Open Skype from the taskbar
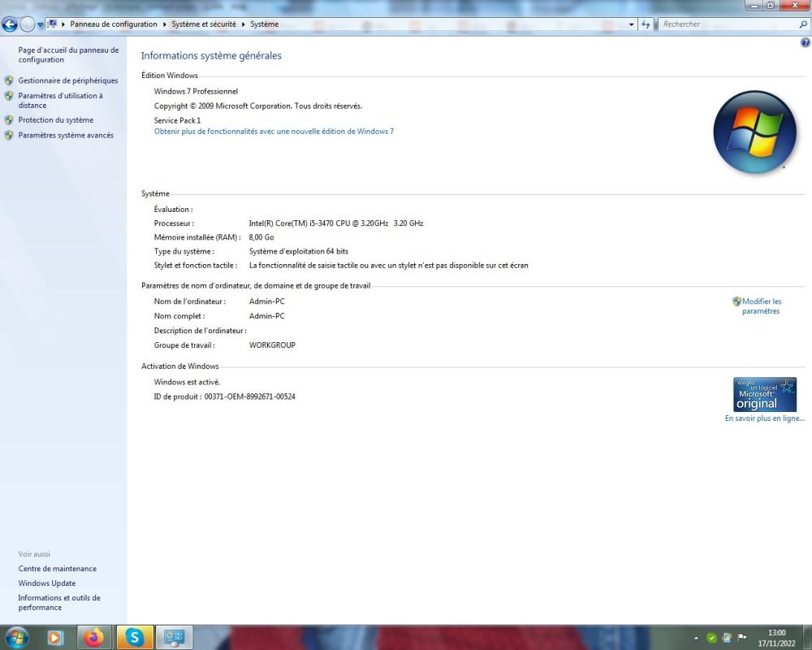This screenshot has width=812, height=650. coord(135,638)
